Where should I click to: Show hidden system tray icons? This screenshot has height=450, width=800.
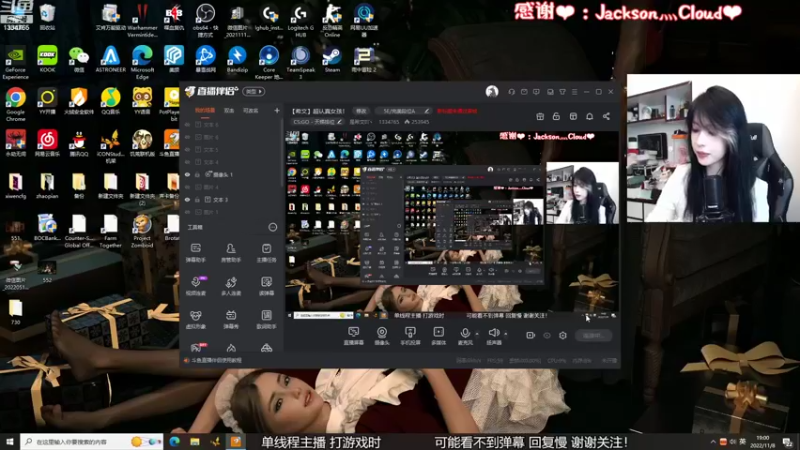713,441
